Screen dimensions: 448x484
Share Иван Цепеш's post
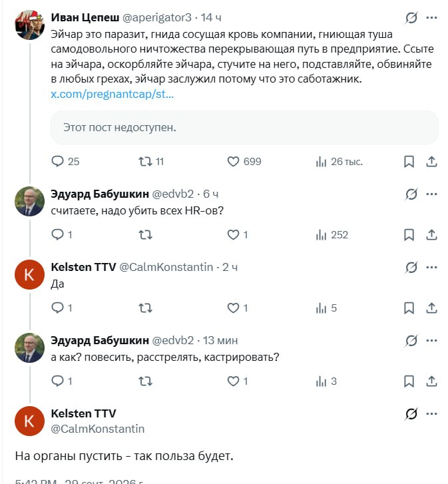tap(431, 161)
